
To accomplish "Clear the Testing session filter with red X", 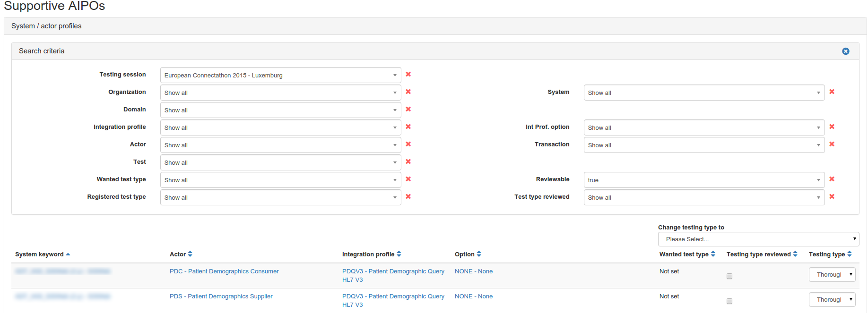I will pos(408,74).
